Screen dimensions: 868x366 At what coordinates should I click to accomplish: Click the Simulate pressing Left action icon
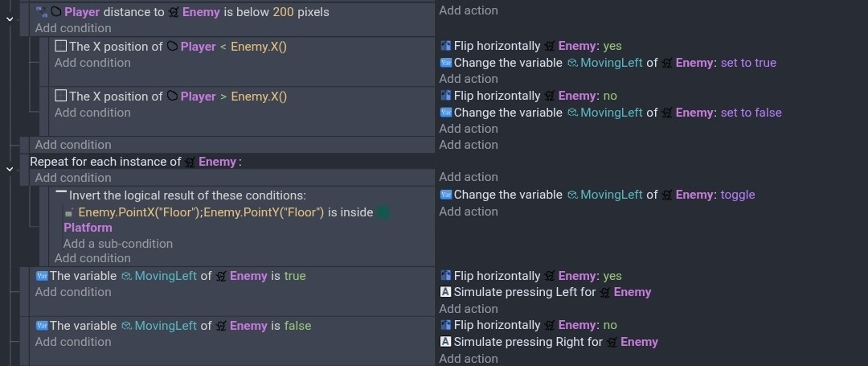(446, 292)
